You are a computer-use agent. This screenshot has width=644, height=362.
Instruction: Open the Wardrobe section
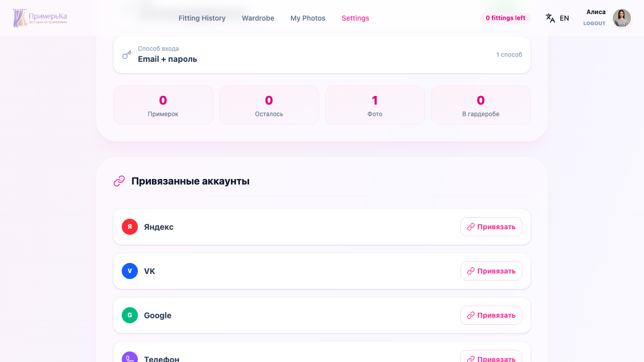pyautogui.click(x=258, y=18)
